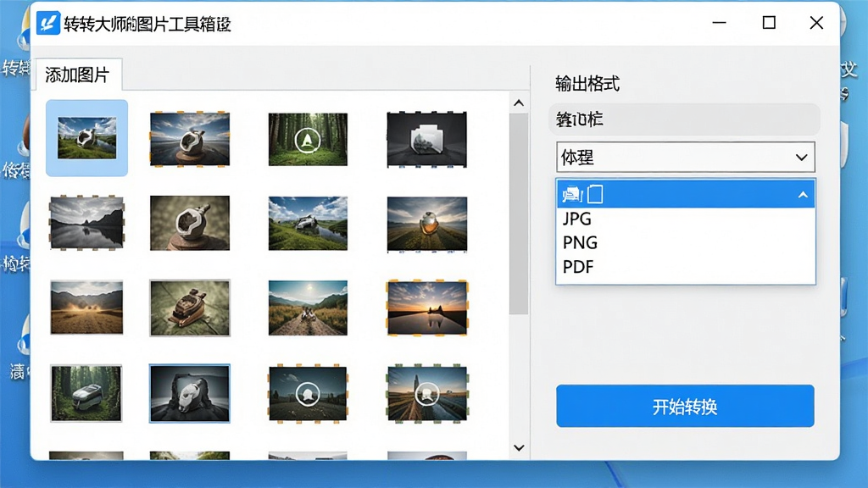Select the copper machine on green thumbnail

coord(190,308)
